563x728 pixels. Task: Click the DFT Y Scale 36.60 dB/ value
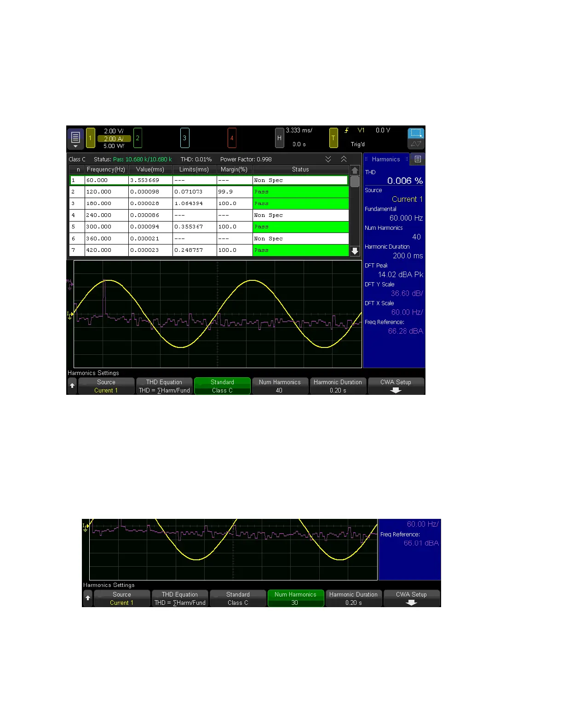point(407,293)
